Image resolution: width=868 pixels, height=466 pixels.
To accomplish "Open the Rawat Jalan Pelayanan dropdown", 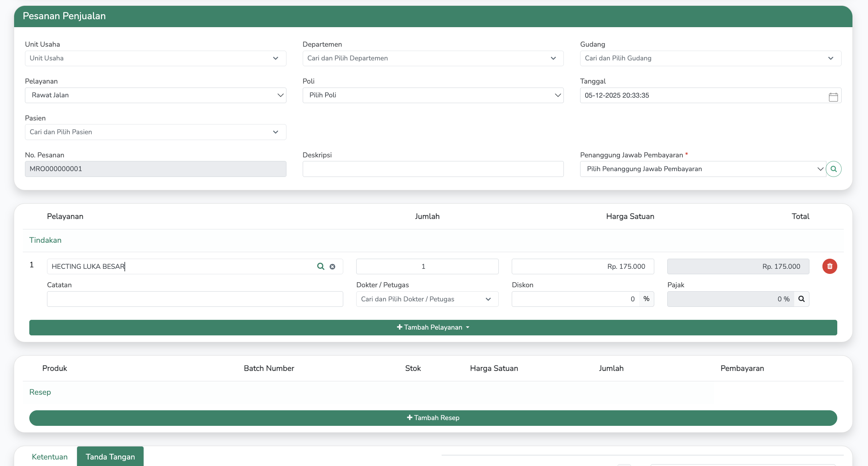I will tap(155, 95).
